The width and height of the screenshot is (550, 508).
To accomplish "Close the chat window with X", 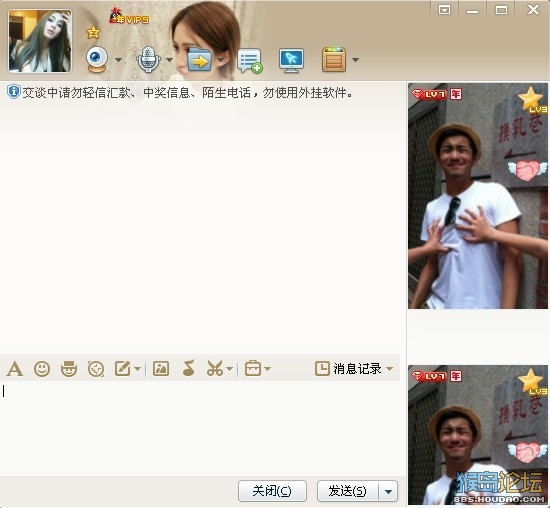I will (534, 10).
